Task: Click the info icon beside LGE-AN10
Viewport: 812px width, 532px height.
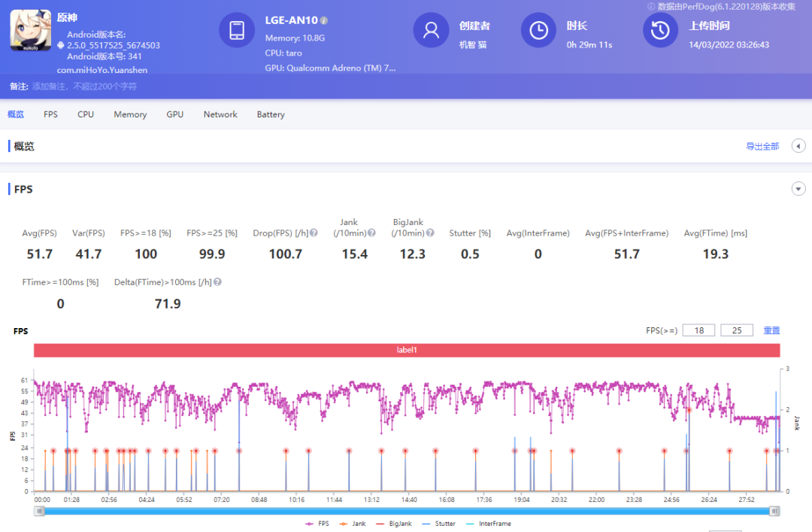Action: click(323, 20)
